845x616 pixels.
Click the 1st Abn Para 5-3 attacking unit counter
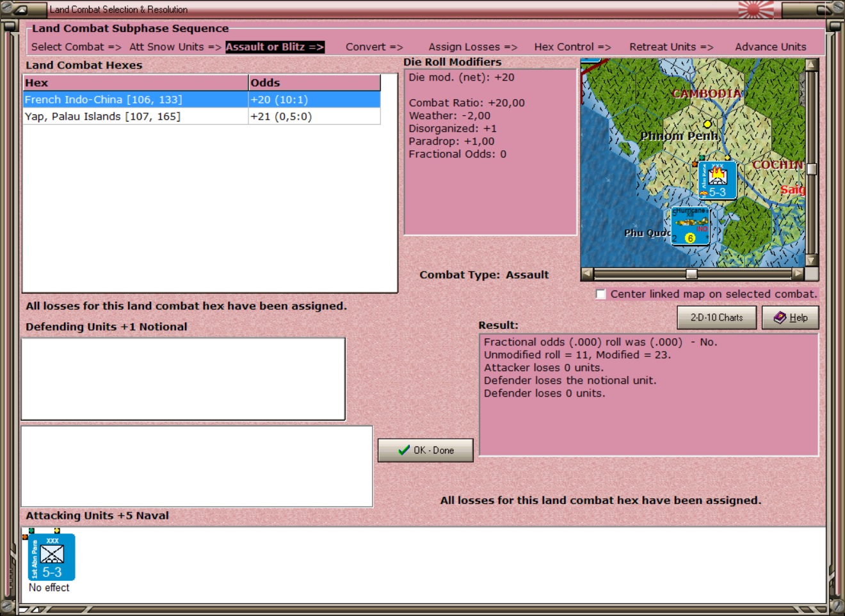pos(52,557)
